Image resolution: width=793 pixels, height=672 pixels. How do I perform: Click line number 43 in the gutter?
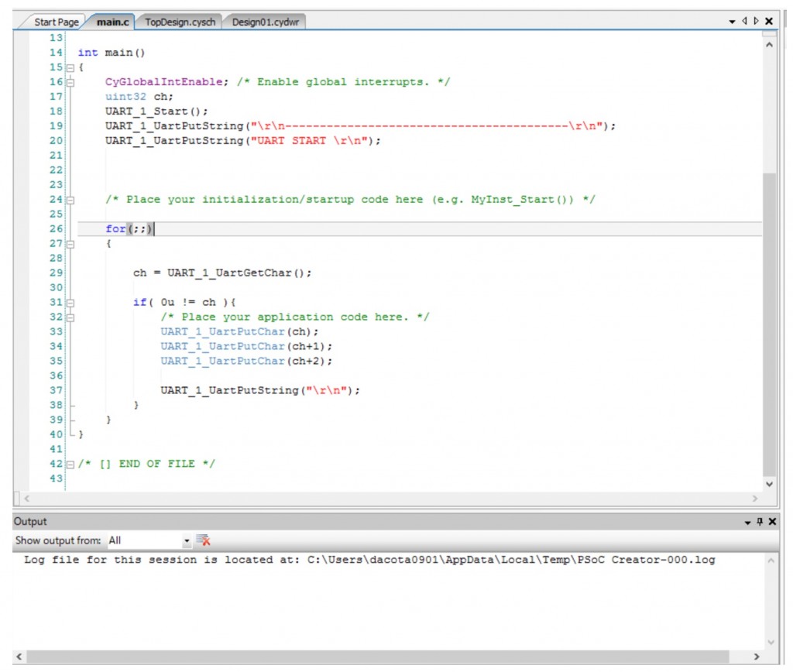(x=56, y=479)
